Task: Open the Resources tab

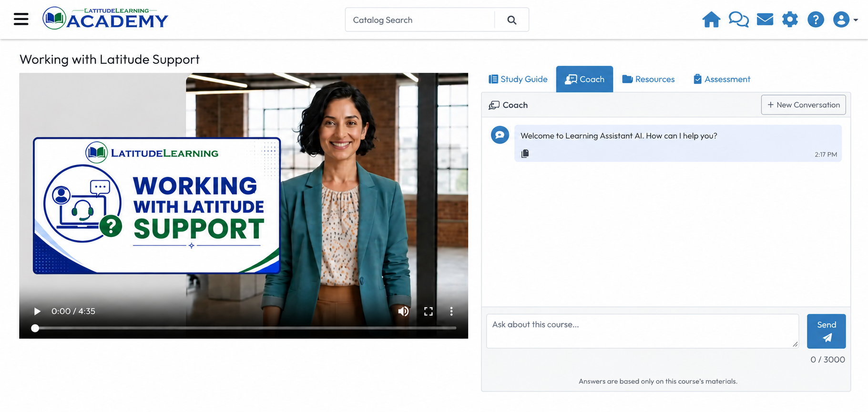Action: (x=648, y=79)
